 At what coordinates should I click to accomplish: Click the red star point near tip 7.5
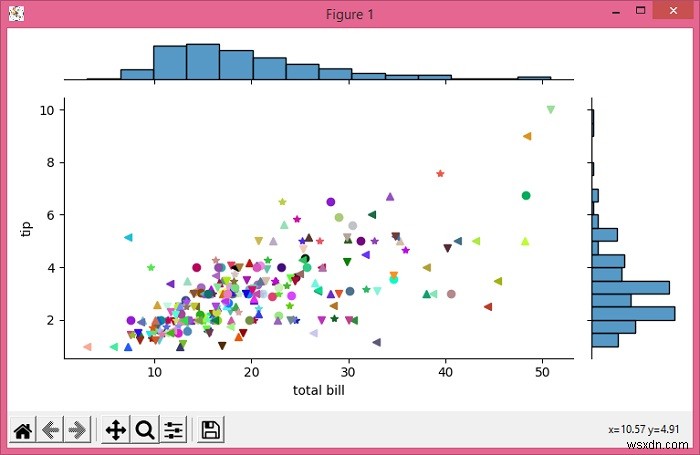coord(440,173)
